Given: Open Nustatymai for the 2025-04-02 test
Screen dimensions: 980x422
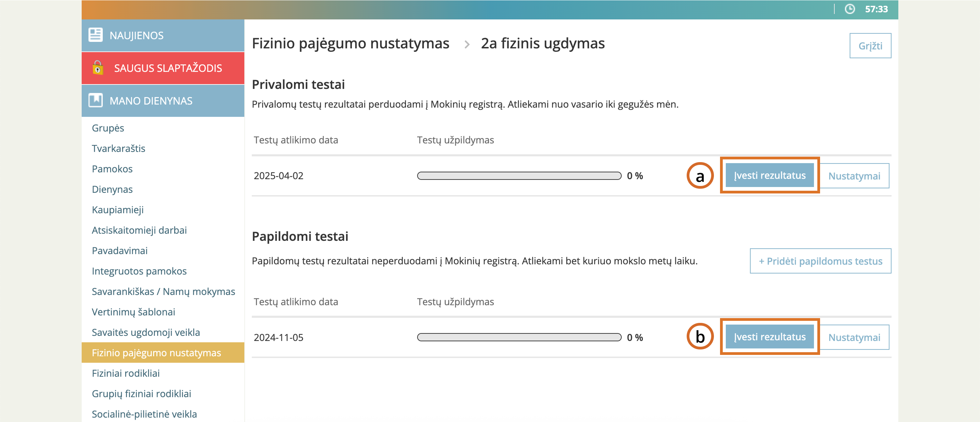Looking at the screenshot, I should tap(854, 176).
